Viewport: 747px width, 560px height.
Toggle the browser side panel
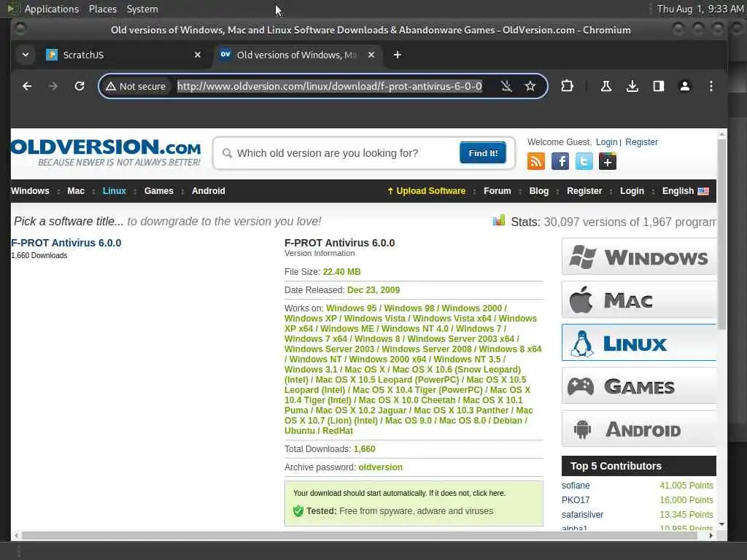(x=659, y=86)
